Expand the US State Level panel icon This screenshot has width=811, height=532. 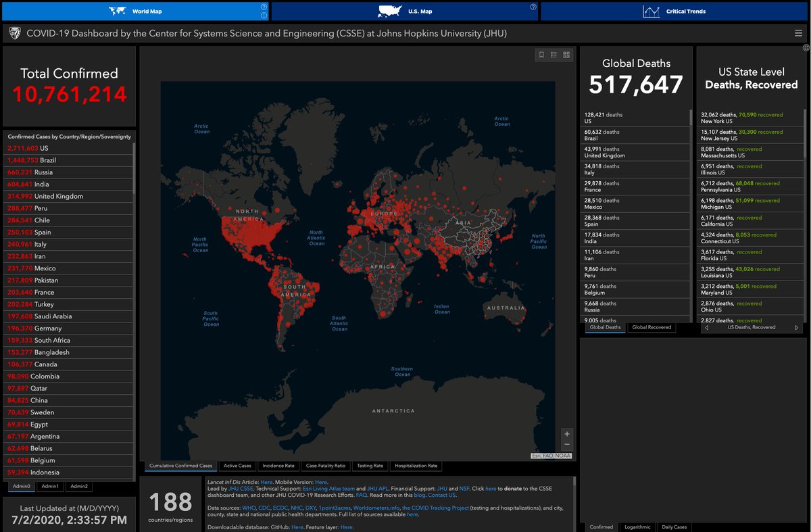pos(806,47)
